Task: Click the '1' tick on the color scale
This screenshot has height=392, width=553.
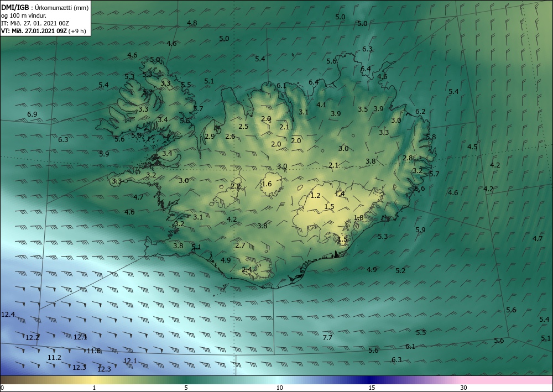Action: coord(94,388)
